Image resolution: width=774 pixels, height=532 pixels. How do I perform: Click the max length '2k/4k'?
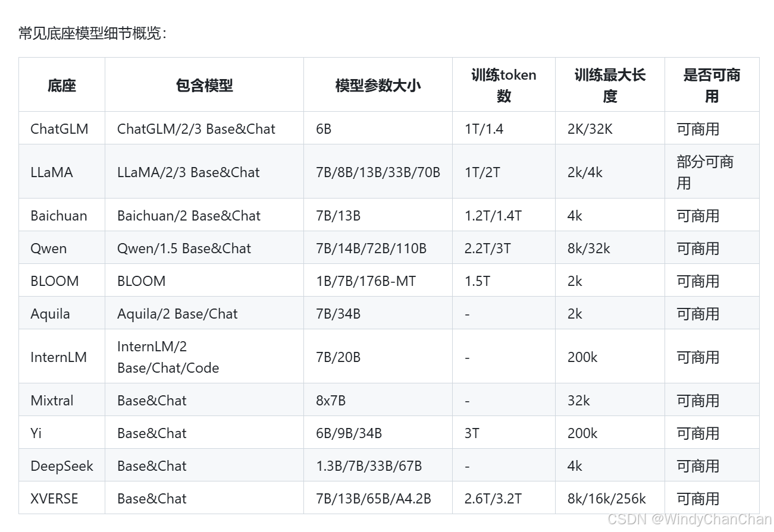[585, 172]
